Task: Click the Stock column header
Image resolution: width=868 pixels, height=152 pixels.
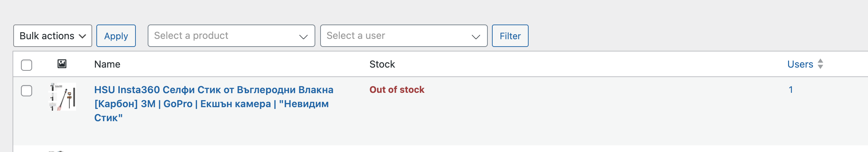Action: (382, 64)
